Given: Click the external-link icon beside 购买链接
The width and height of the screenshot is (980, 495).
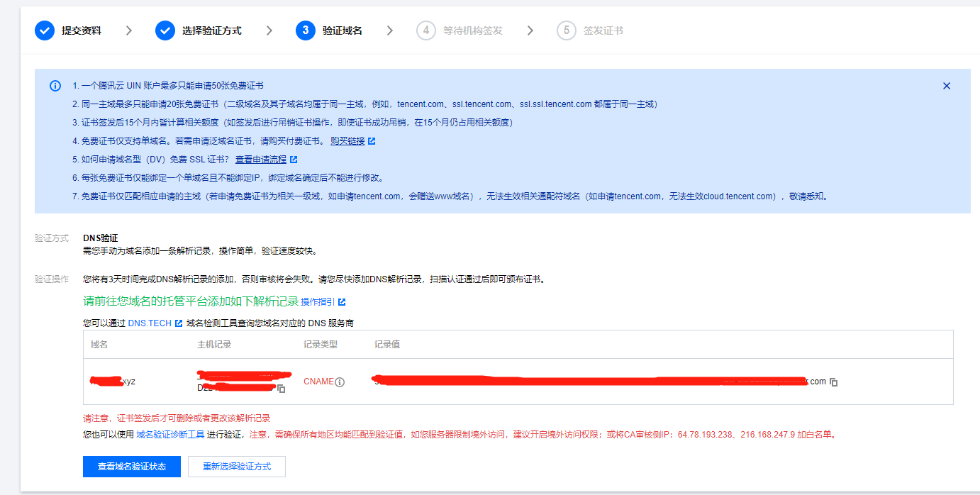Looking at the screenshot, I should point(372,141).
